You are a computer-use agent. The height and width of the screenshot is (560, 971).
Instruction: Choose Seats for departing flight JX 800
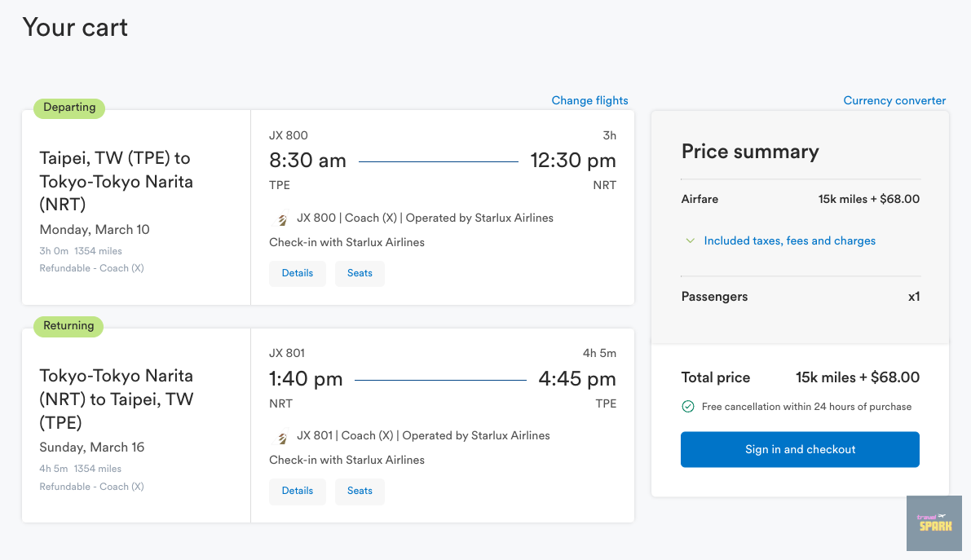(360, 274)
